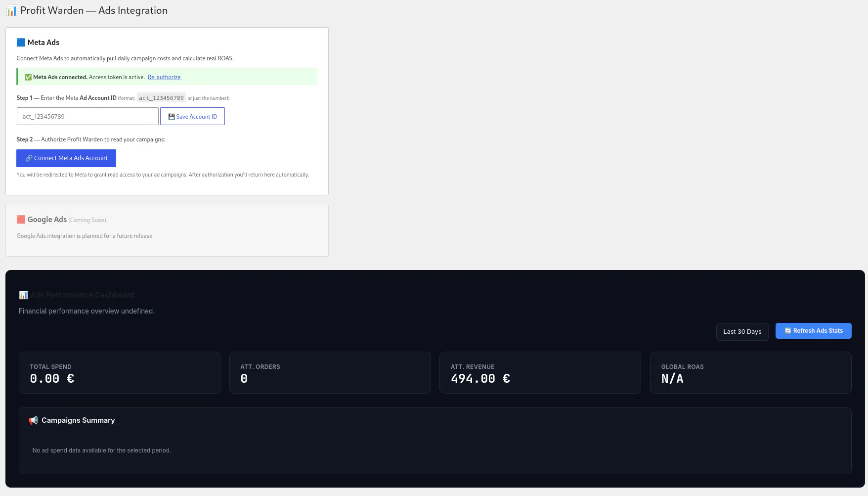Select the Total Spend stat card
Image resolution: width=868 pixels, height=496 pixels.
click(120, 373)
